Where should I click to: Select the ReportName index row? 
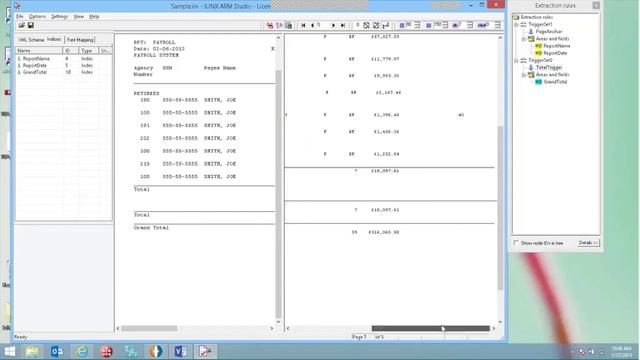[63, 59]
